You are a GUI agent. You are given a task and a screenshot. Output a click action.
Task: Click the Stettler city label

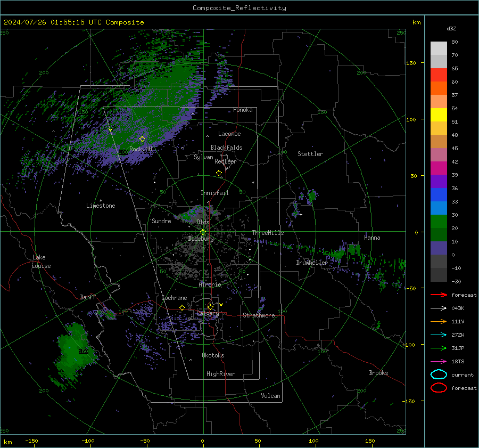pyautogui.click(x=310, y=154)
